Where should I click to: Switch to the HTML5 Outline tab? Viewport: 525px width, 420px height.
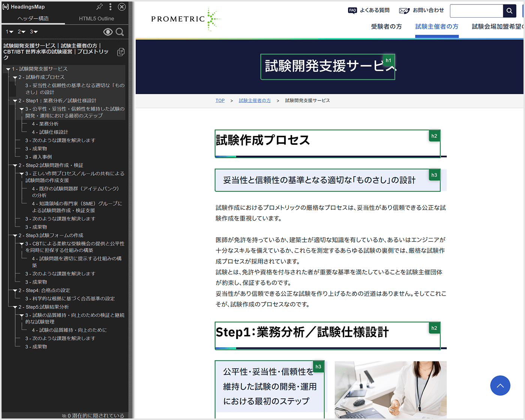point(96,18)
